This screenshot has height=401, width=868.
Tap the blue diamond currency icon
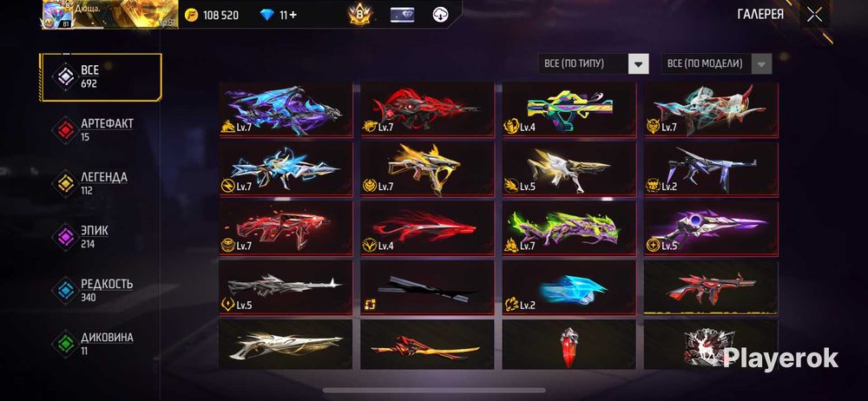click(x=267, y=15)
